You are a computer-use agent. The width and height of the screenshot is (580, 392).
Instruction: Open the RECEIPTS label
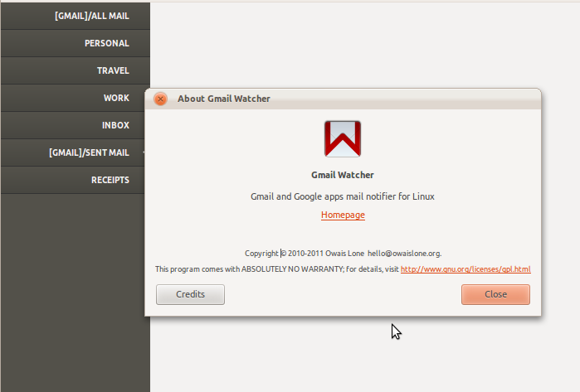tap(73, 180)
